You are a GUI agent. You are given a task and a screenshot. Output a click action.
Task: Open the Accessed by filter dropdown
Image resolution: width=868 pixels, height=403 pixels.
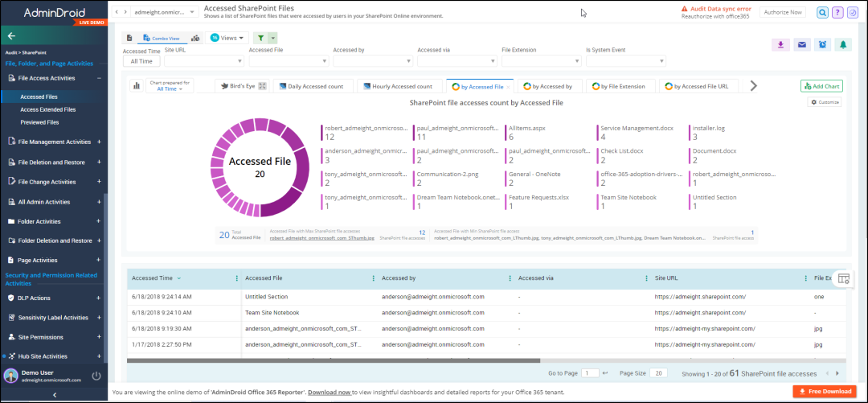coord(373,61)
